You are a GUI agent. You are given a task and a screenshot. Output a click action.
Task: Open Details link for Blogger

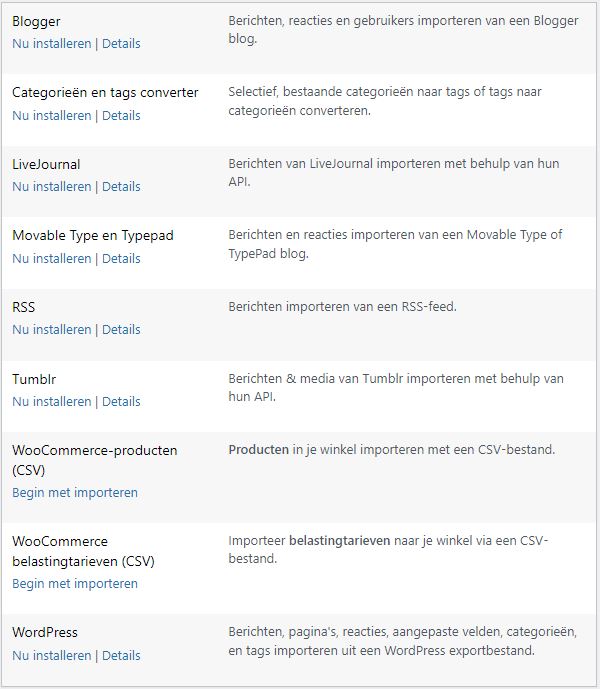[121, 44]
